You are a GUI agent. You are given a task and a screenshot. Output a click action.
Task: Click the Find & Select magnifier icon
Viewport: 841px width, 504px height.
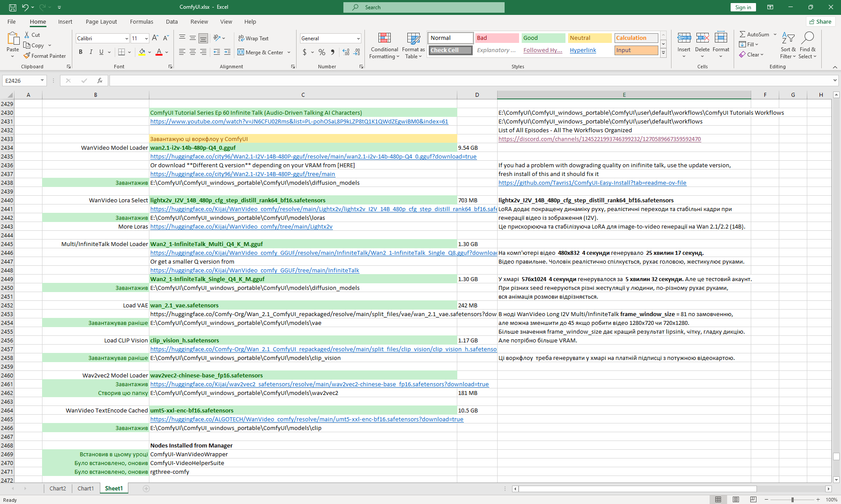tap(807, 38)
